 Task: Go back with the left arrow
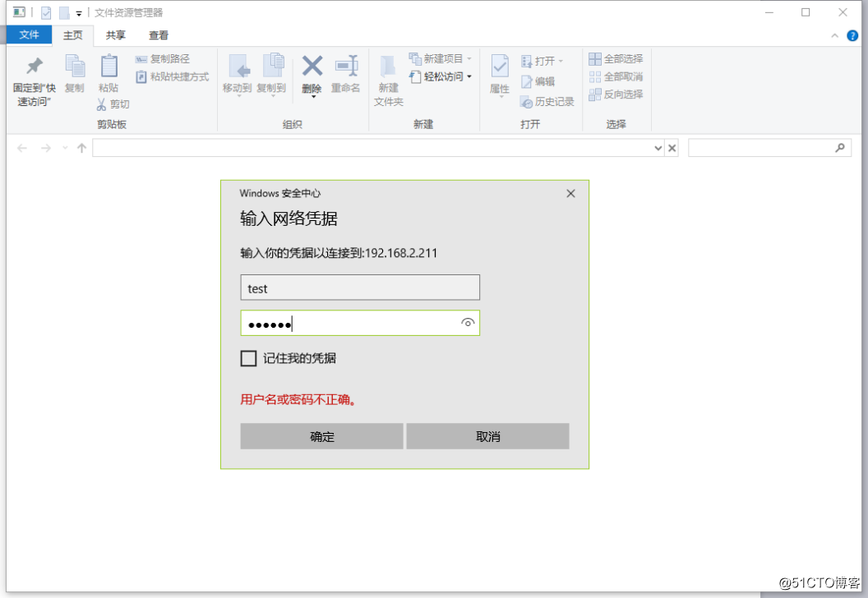pyautogui.click(x=22, y=148)
